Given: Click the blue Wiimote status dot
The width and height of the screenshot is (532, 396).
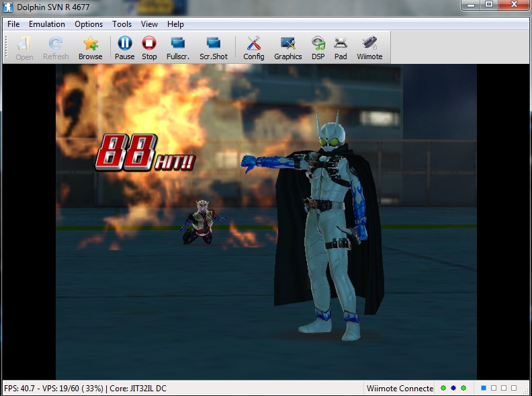Looking at the screenshot, I should pyautogui.click(x=453, y=388).
